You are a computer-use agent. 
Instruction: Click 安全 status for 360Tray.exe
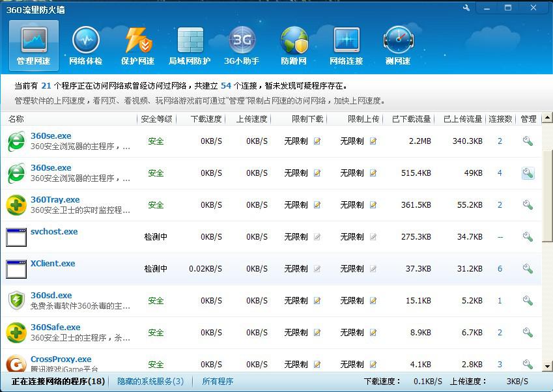pos(156,205)
